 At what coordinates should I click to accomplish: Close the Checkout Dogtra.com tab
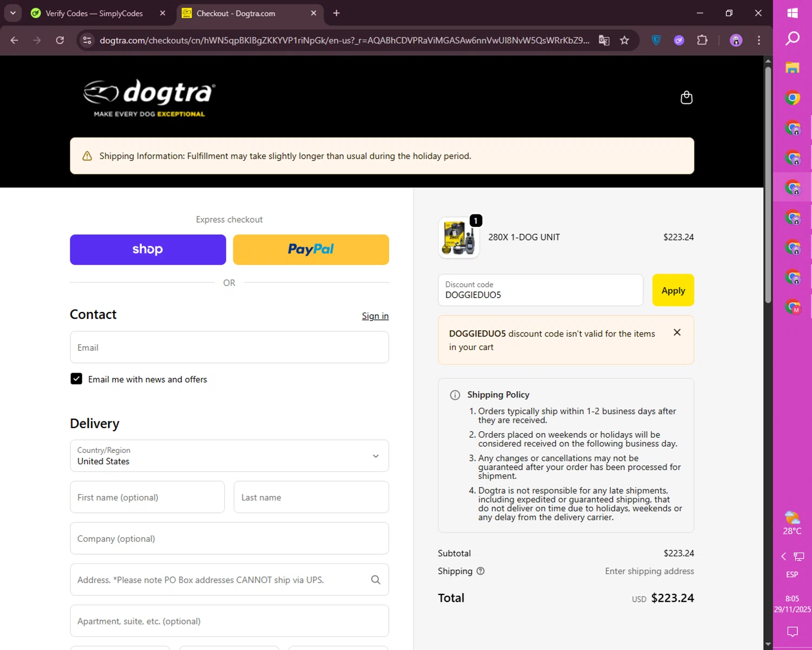tap(313, 13)
